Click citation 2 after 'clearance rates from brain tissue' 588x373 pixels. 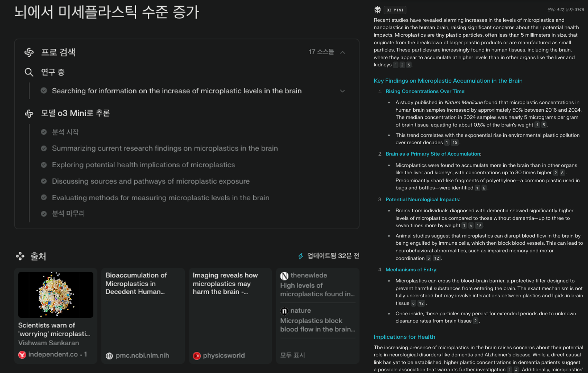pyautogui.click(x=475, y=321)
